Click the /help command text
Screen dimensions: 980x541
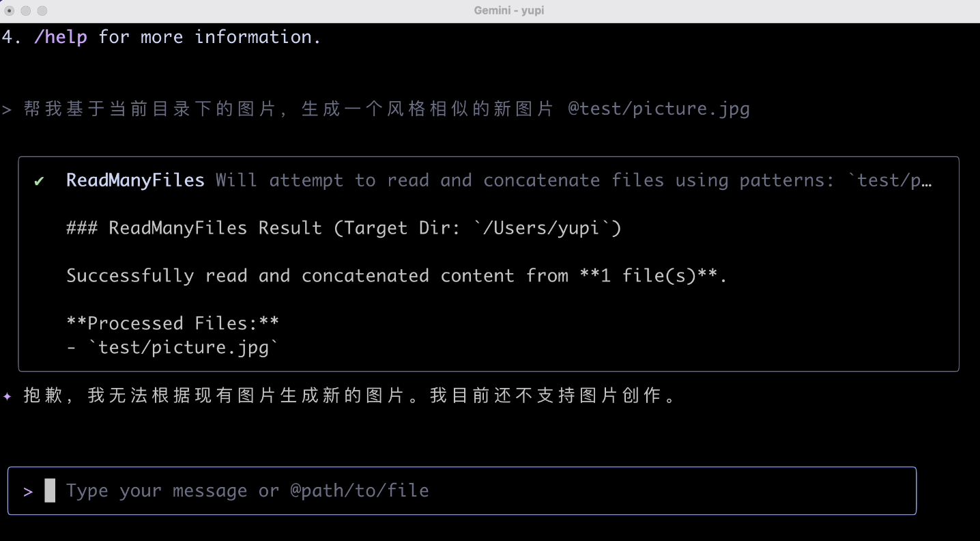tap(61, 37)
